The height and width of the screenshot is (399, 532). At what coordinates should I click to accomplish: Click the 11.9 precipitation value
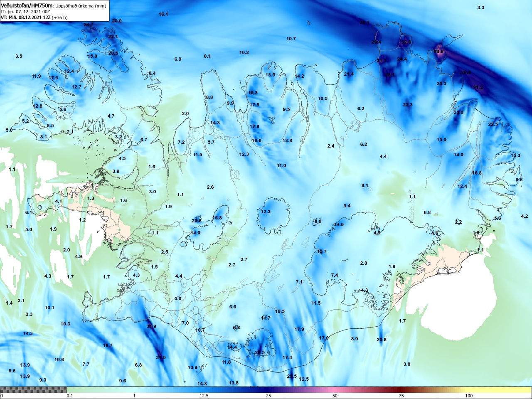pyautogui.click(x=36, y=76)
